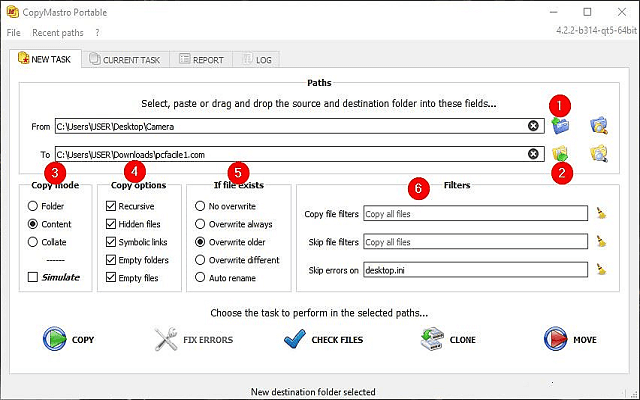Clear the From path field
The width and height of the screenshot is (640, 400).
click(534, 126)
